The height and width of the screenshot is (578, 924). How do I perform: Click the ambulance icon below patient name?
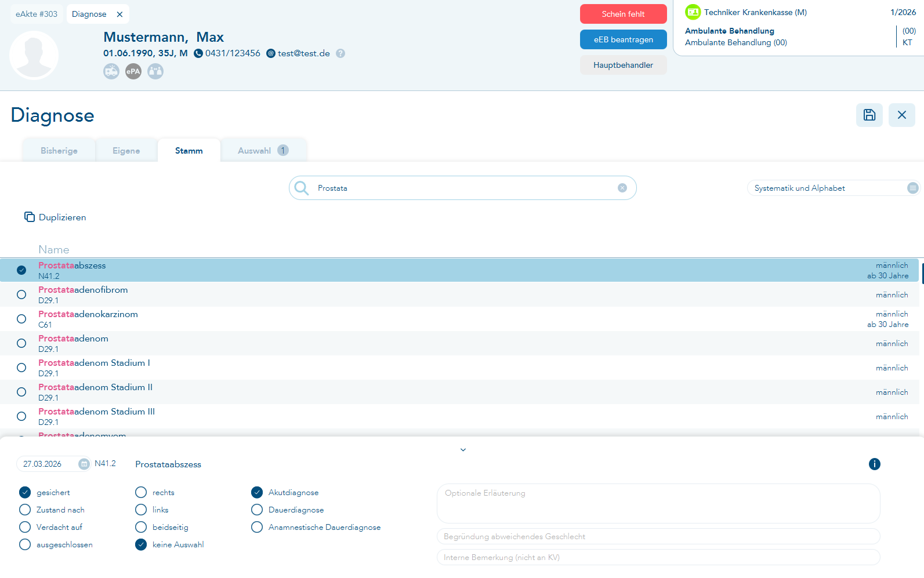coord(111,71)
